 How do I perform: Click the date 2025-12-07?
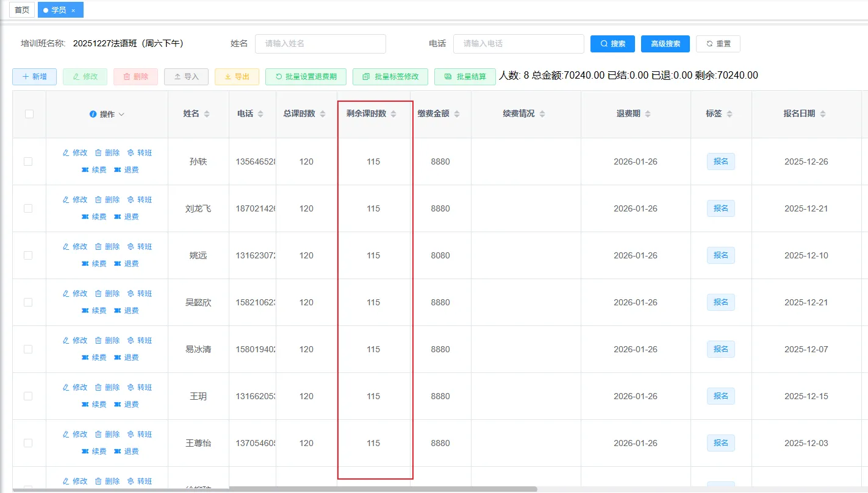point(806,349)
